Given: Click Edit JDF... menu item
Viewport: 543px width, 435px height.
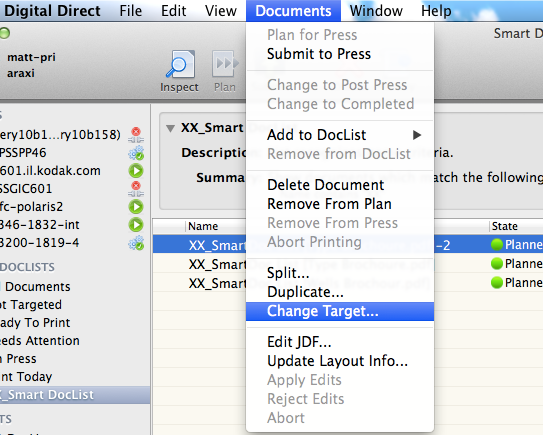Looking at the screenshot, I should [x=299, y=342].
